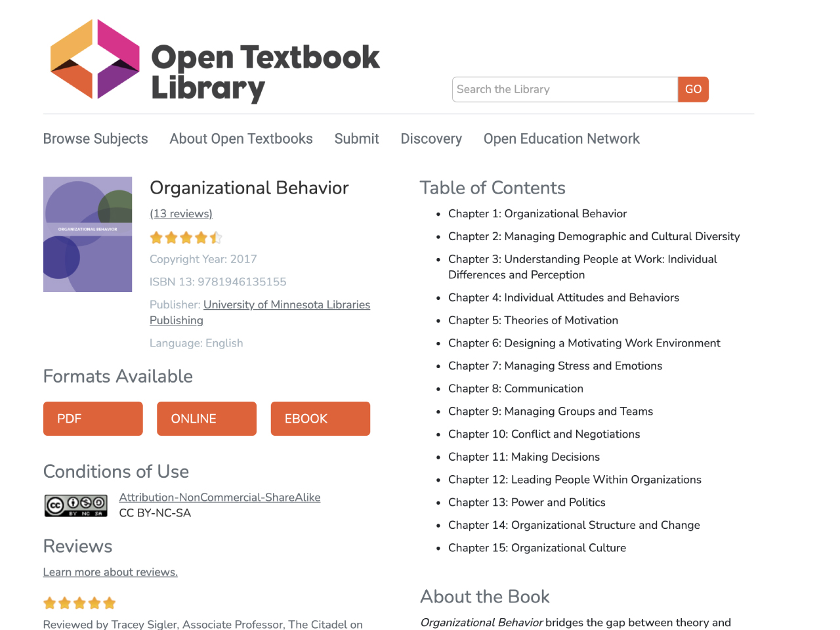
Task: Open the Discovery menu item
Action: 431,139
